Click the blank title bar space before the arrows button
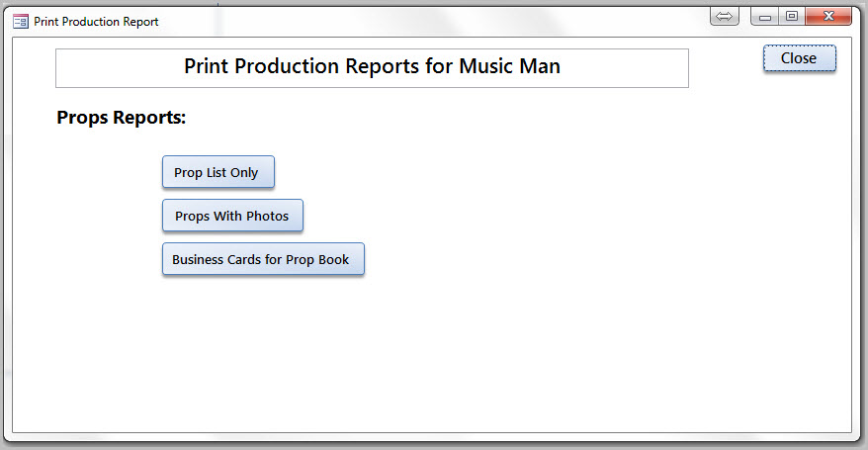The width and height of the screenshot is (868, 450). pyautogui.click(x=432, y=21)
